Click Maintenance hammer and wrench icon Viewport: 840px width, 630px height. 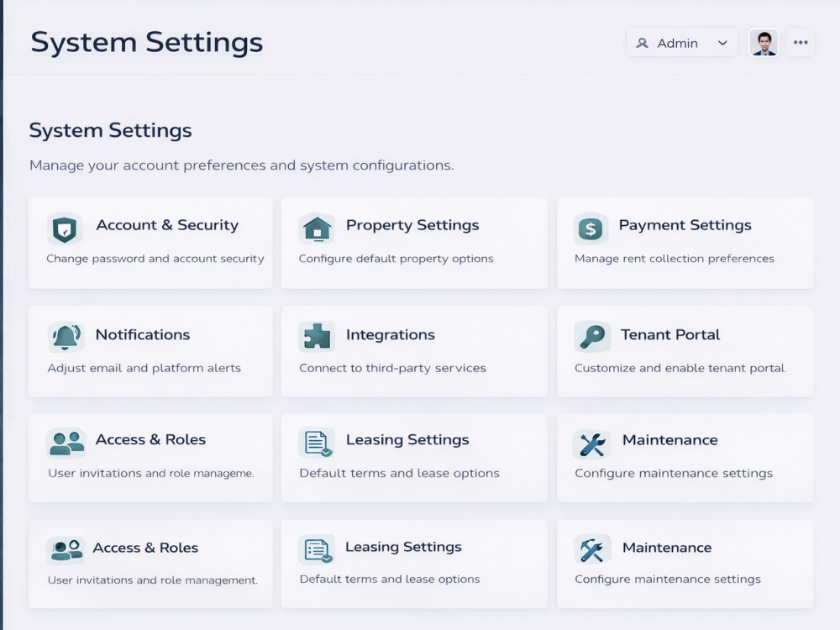pyautogui.click(x=592, y=549)
